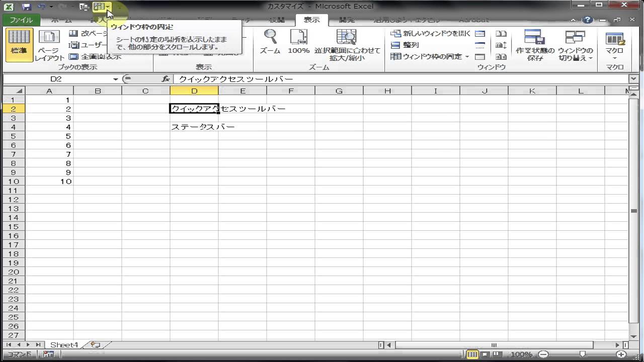Open Excel Help question mark icon
The height and width of the screenshot is (362, 644).
coord(587,20)
